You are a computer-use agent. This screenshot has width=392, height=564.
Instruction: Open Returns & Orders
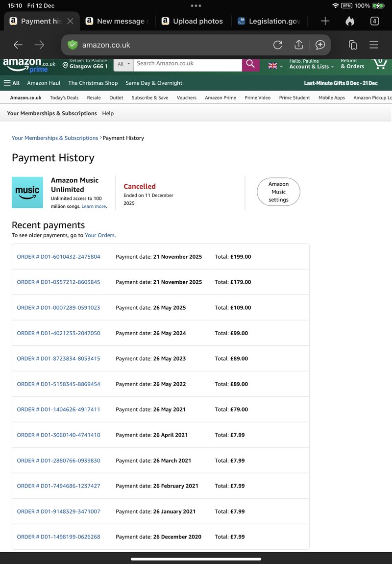(x=352, y=64)
